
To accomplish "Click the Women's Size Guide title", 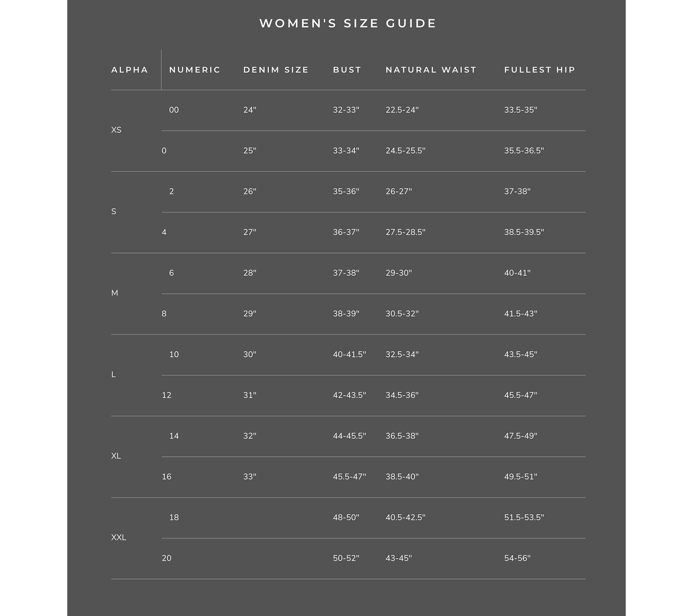I will [x=348, y=24].
